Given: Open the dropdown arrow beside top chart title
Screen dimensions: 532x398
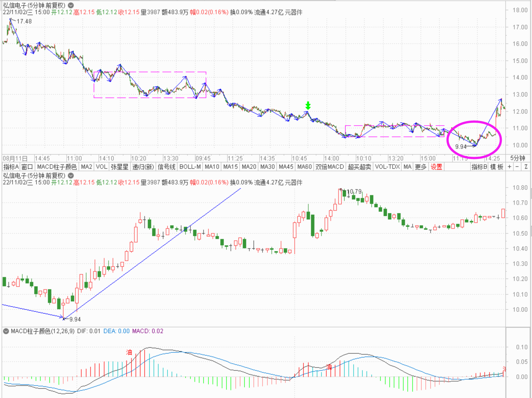Looking at the screenshot, I should coord(71,5).
